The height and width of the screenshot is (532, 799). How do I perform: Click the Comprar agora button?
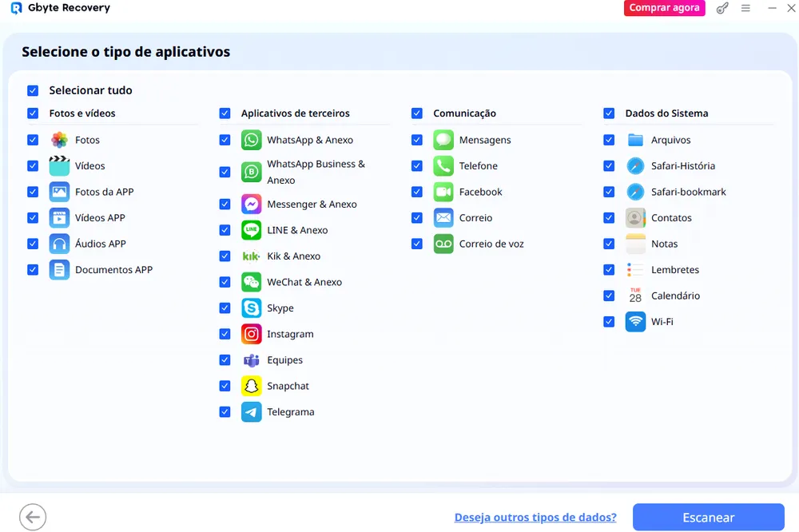(x=664, y=8)
